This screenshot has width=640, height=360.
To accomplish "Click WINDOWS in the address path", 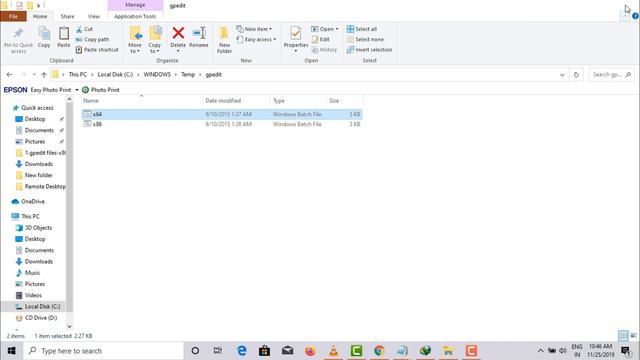I will click(x=157, y=75).
